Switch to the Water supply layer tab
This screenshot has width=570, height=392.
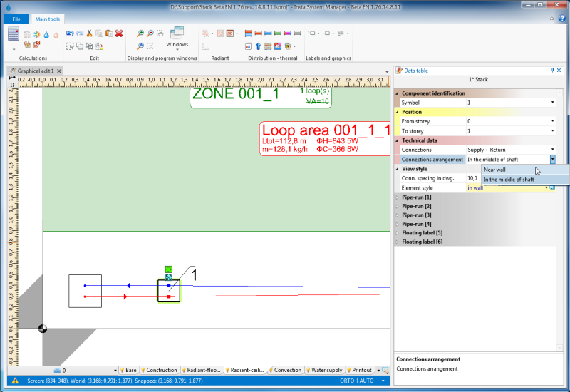[x=325, y=370]
